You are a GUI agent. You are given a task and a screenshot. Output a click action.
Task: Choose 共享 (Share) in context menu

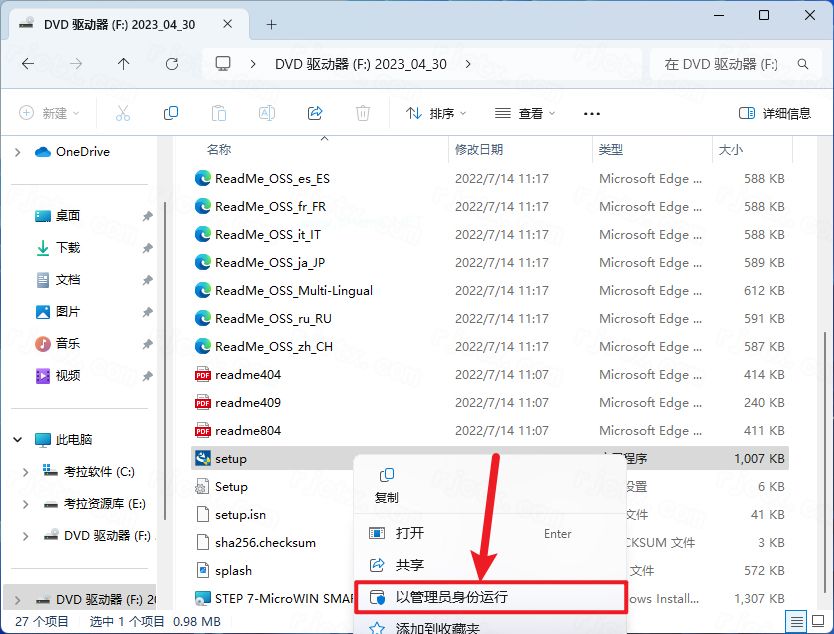[x=409, y=565]
